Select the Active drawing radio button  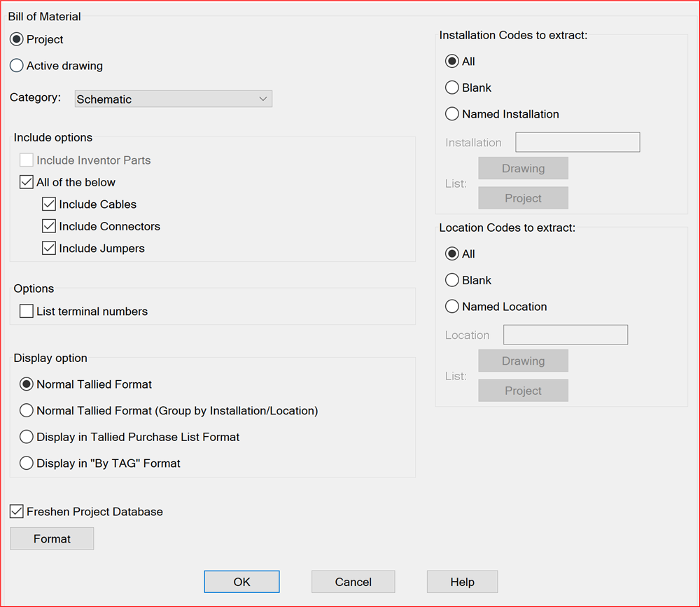(17, 66)
